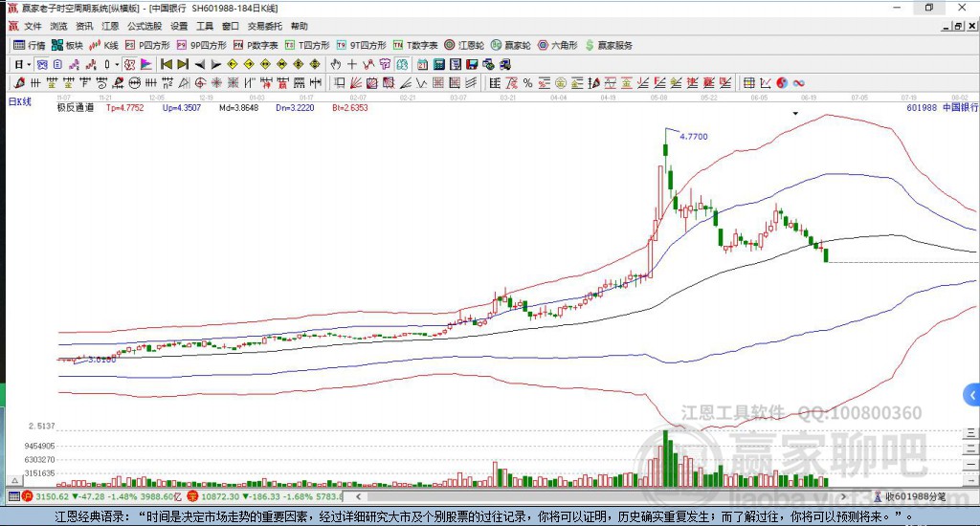Open the 文件 menu
This screenshot has height=526, width=980.
(33, 26)
